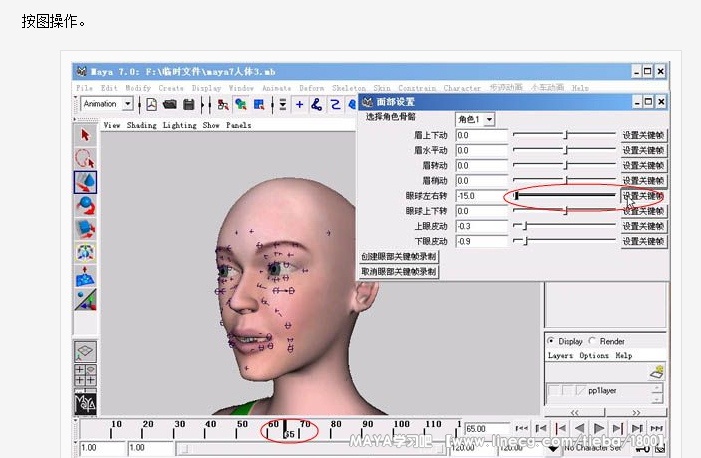
Task: Open the 角色1 skeleton dropdown
Action: (490, 119)
